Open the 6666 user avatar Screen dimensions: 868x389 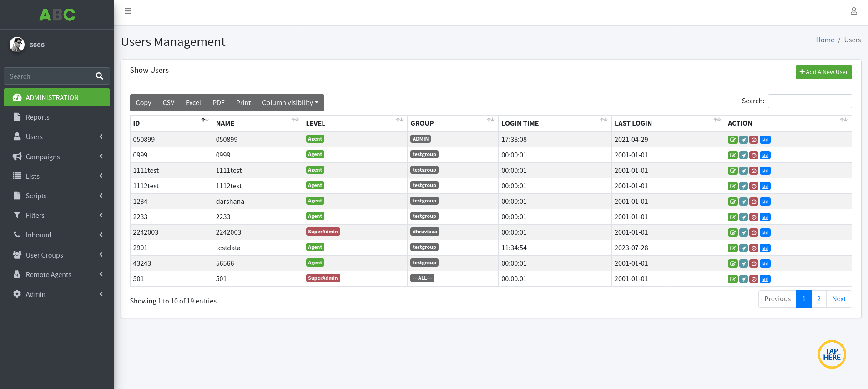17,45
